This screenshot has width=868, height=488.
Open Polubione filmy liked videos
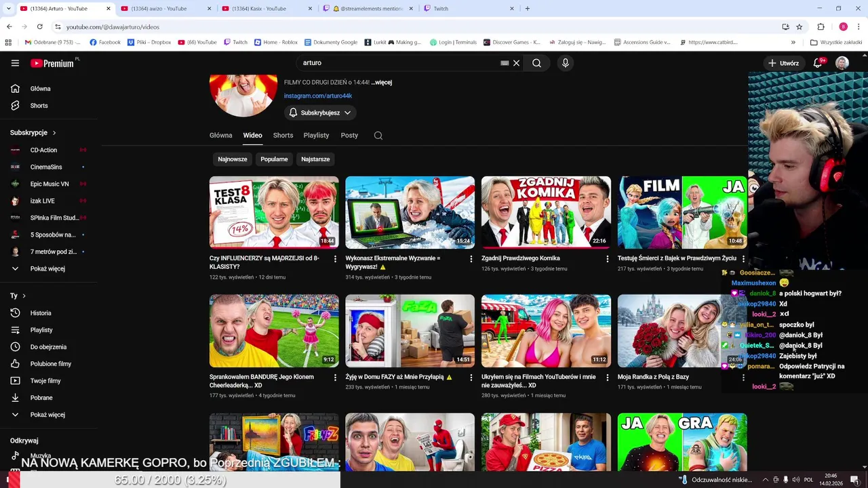pos(51,364)
